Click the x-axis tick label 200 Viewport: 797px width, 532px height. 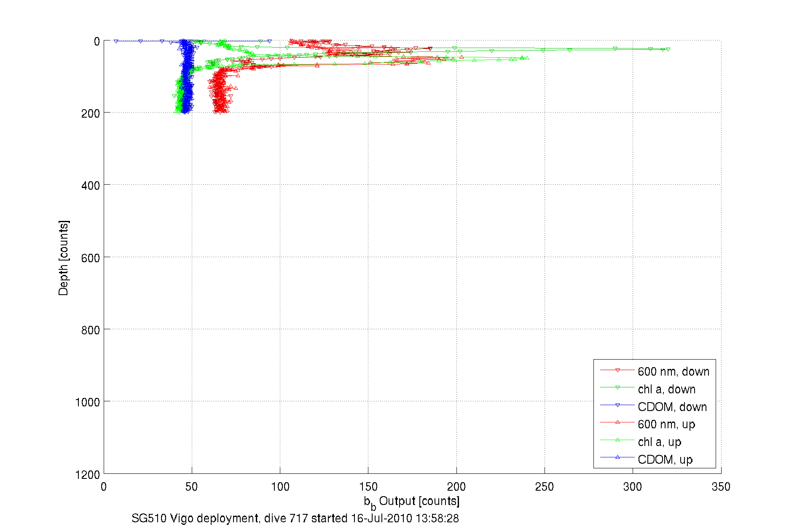(x=456, y=487)
